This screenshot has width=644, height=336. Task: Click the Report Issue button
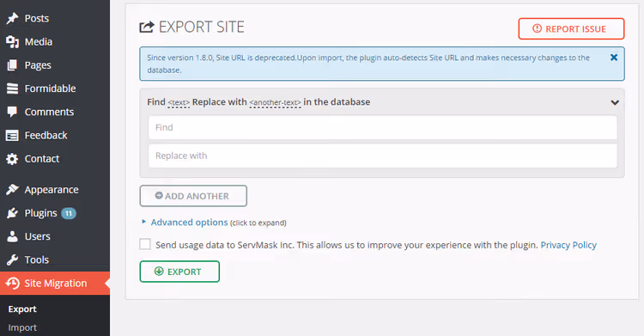pos(571,29)
